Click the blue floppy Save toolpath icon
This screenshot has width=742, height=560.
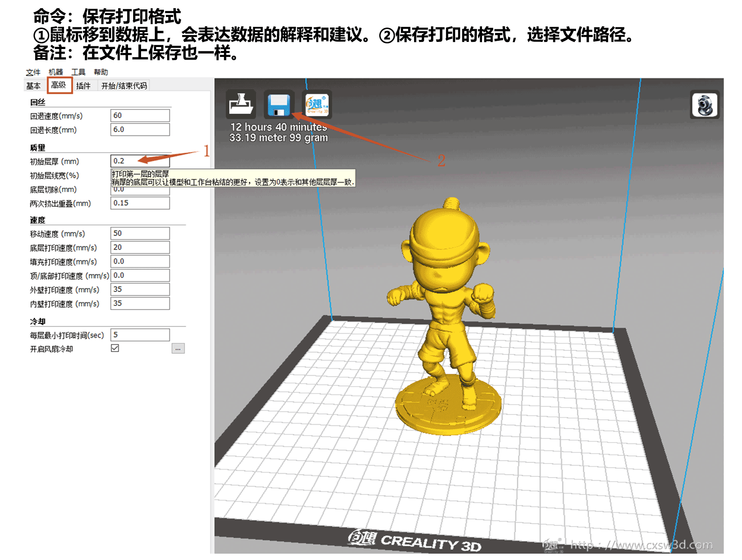[x=279, y=104]
